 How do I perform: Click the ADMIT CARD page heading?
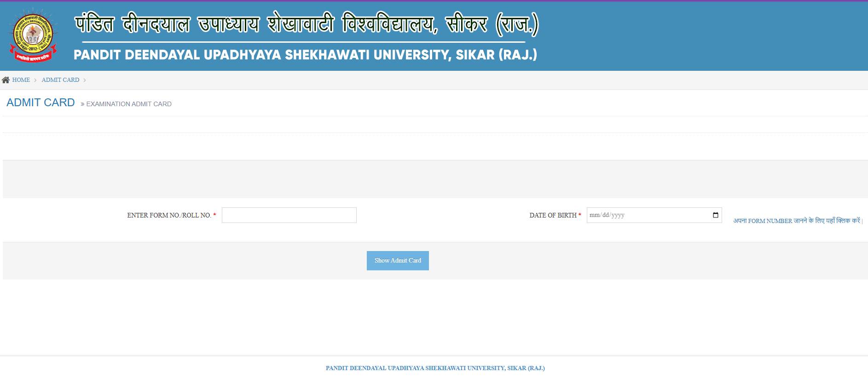[41, 103]
